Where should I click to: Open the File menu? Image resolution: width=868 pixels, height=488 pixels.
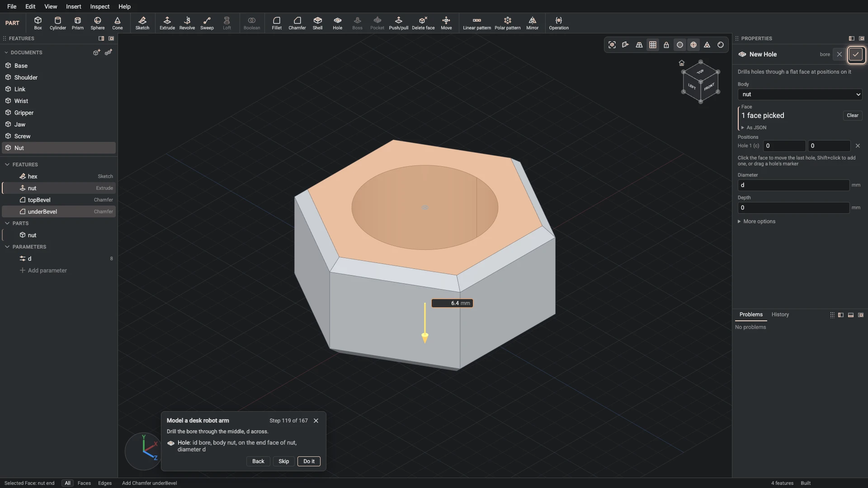coord(12,6)
